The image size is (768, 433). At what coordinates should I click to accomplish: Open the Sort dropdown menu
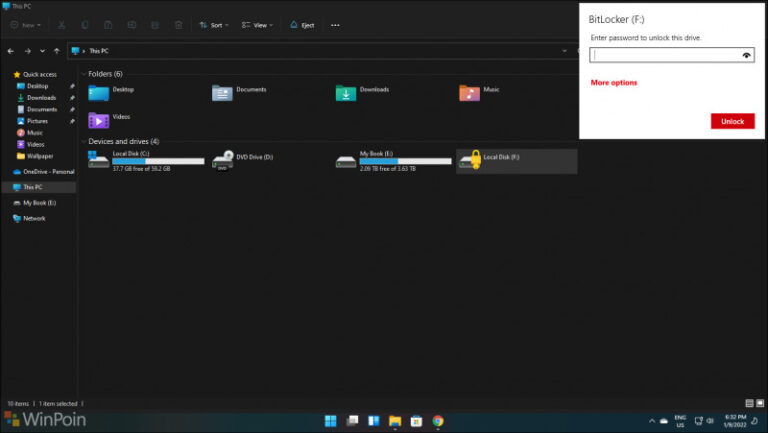213,25
